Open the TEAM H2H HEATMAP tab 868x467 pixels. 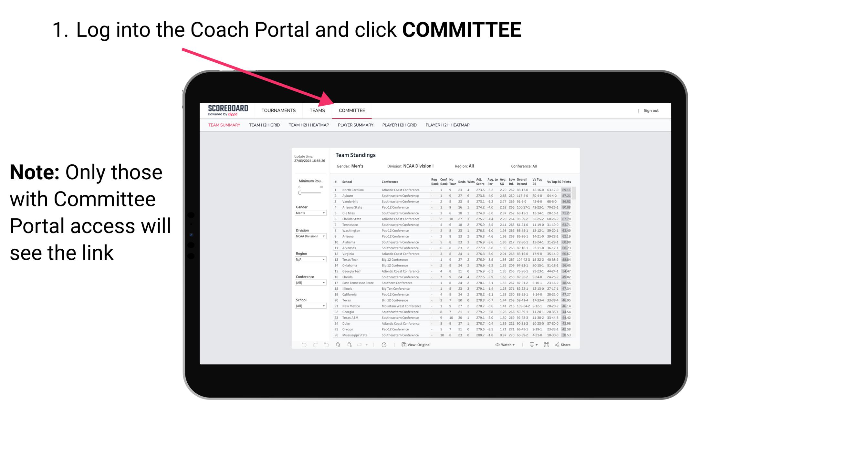coord(309,126)
